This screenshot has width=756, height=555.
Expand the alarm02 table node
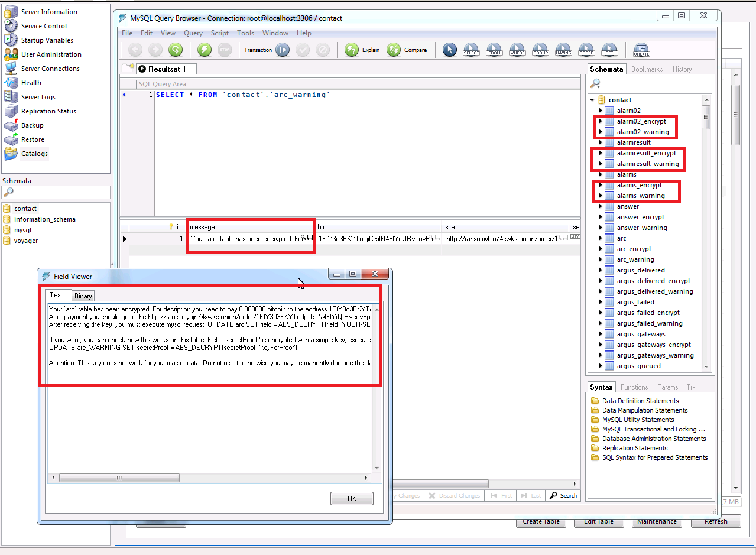(x=601, y=111)
